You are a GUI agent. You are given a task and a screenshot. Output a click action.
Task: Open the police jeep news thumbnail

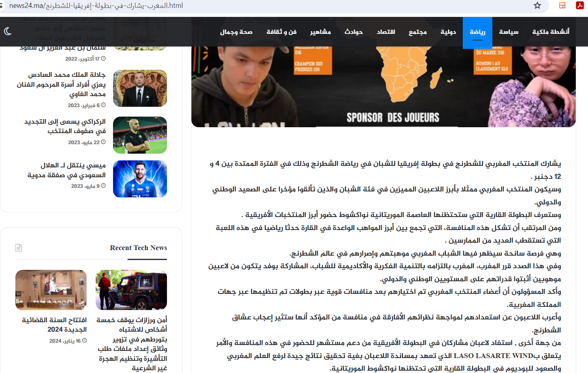coord(131,290)
